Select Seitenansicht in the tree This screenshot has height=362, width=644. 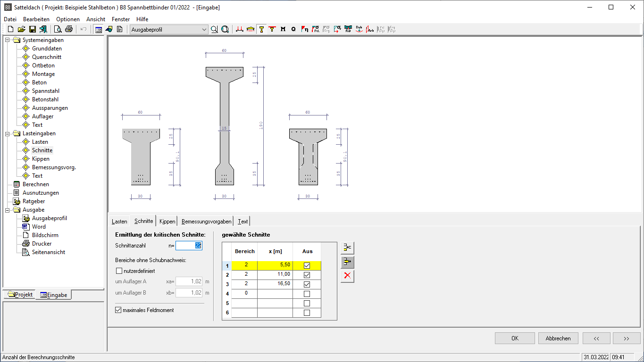pos(49,252)
